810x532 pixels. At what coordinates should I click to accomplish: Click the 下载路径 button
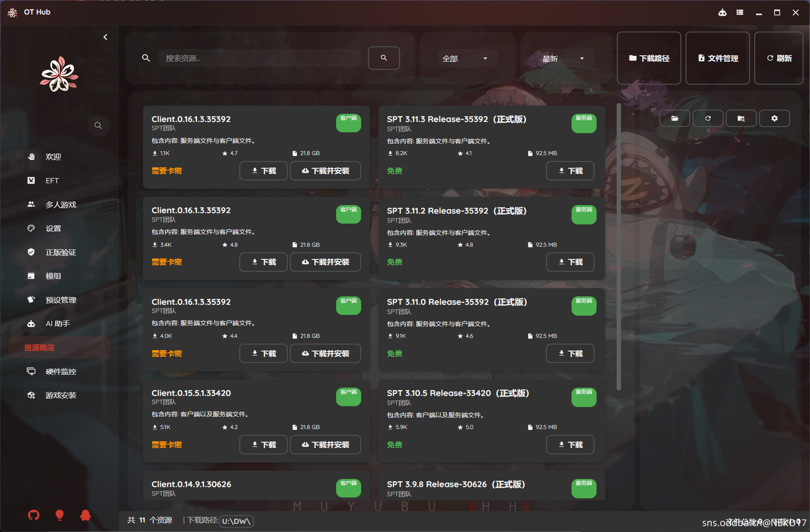649,58
